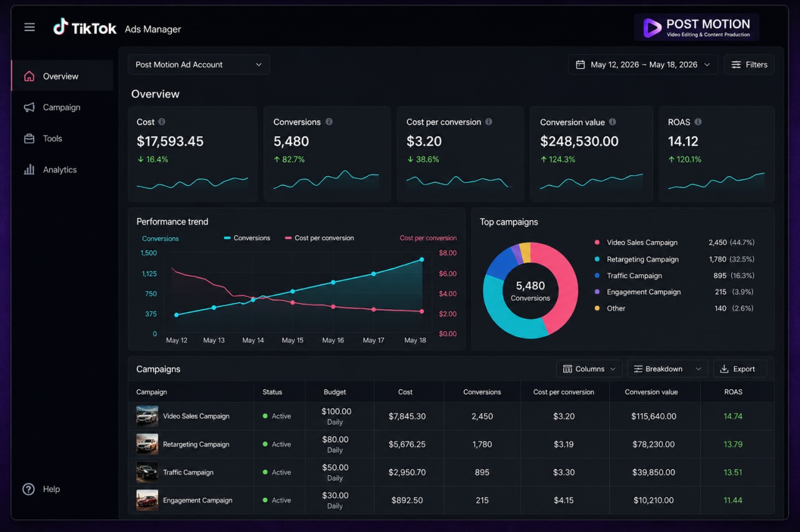
Task: Click the info icon next to ROAS
Action: (x=698, y=122)
